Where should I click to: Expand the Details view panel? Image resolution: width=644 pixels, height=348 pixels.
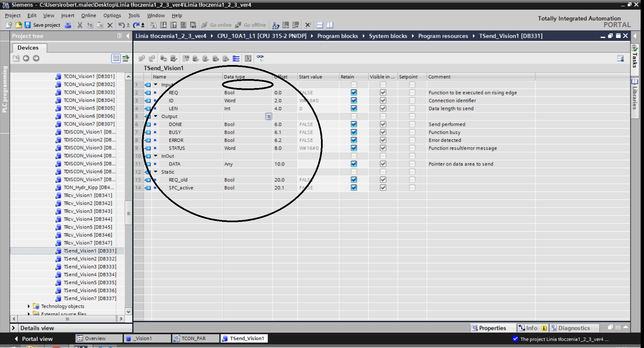coord(13,328)
